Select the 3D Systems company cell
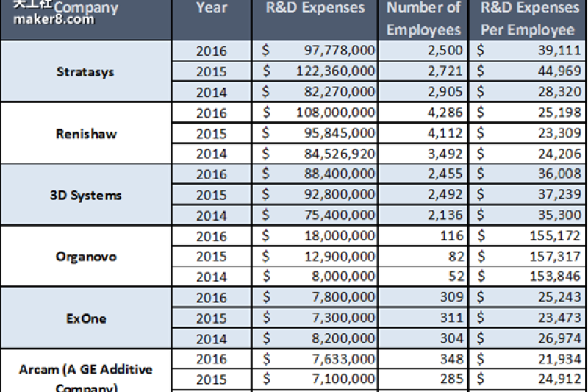Screen dimensions: 588x392 pyautogui.click(x=85, y=195)
